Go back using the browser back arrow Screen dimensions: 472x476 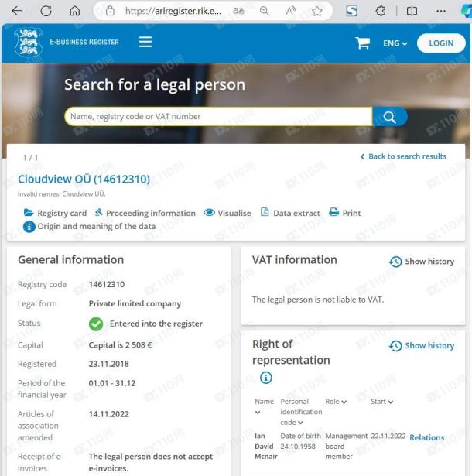click(17, 11)
